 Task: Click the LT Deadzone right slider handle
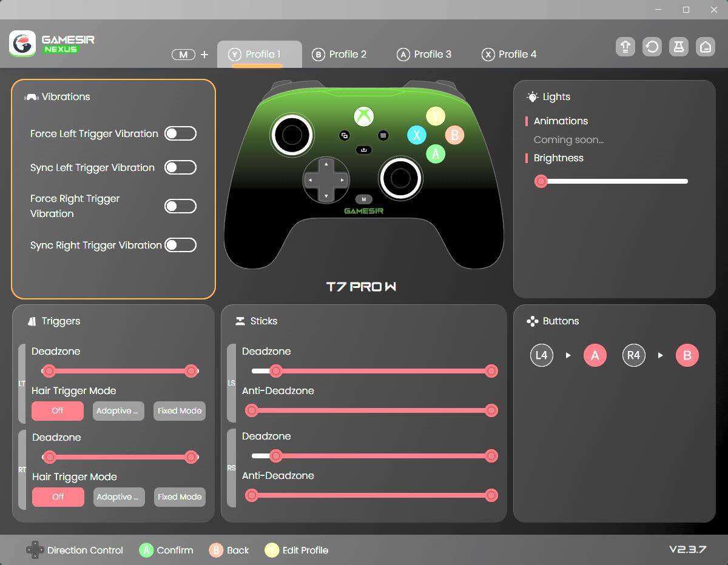pyautogui.click(x=191, y=371)
